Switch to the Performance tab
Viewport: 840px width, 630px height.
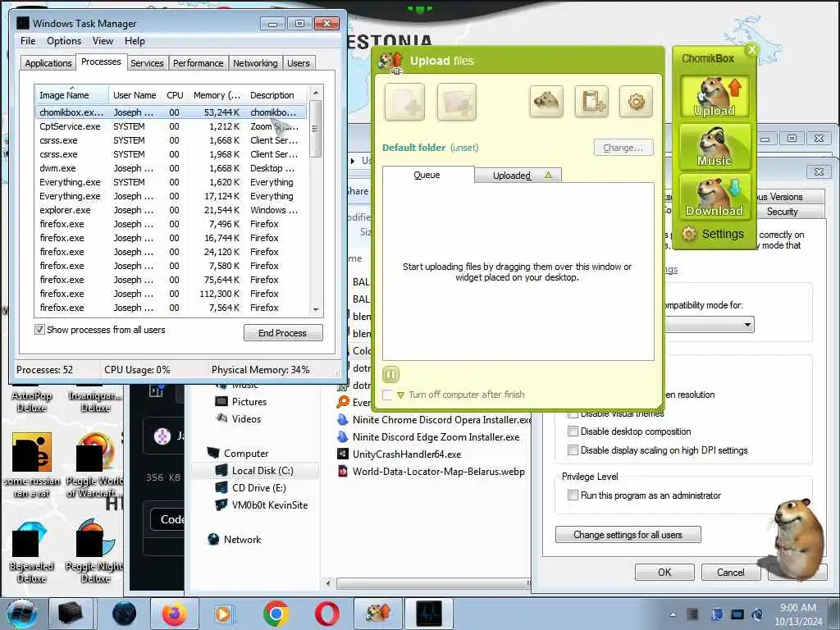tap(198, 63)
